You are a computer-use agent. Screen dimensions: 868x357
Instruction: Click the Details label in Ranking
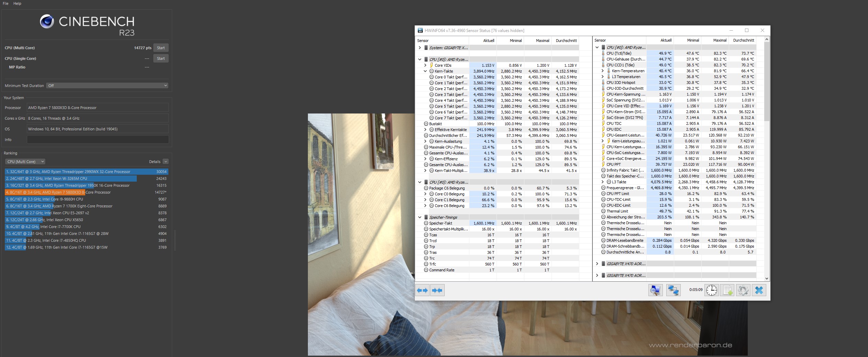155,162
